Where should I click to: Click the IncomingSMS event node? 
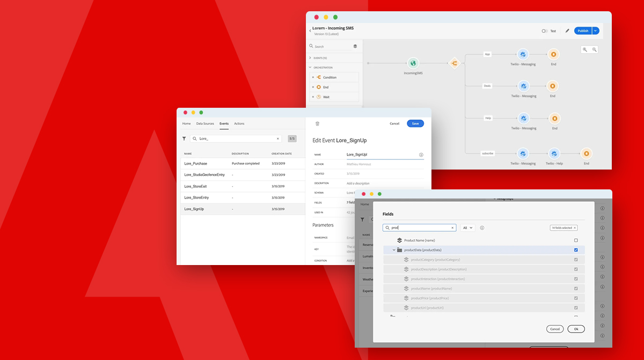413,62
